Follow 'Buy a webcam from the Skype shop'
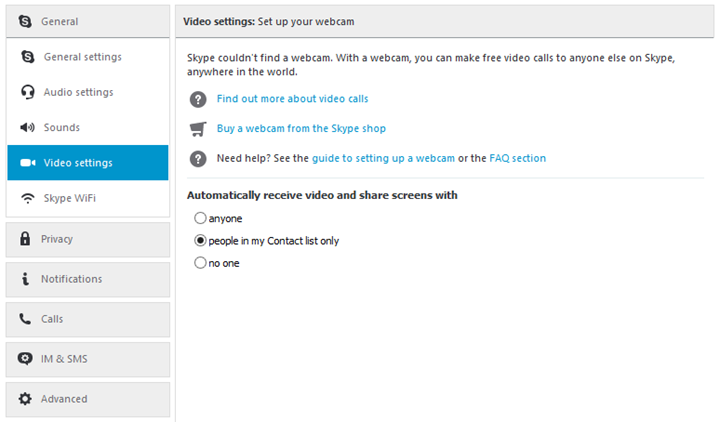This screenshot has width=720, height=422. coord(301,129)
